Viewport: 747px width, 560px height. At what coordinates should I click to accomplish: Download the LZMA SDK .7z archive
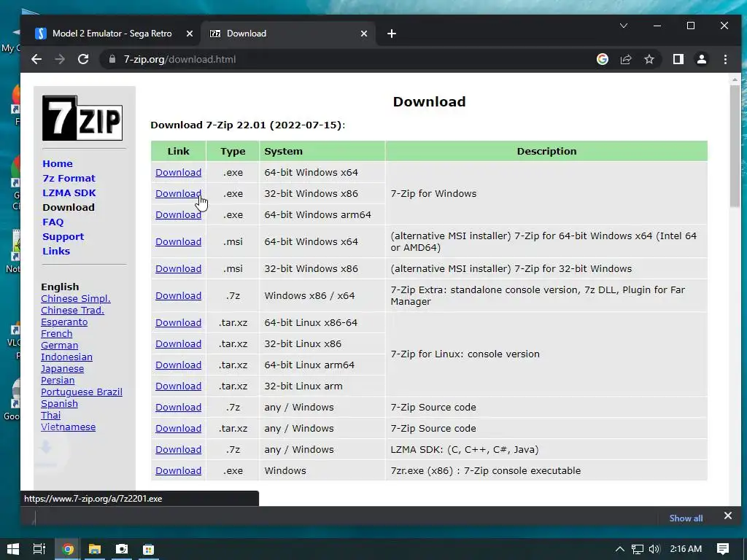(x=178, y=449)
